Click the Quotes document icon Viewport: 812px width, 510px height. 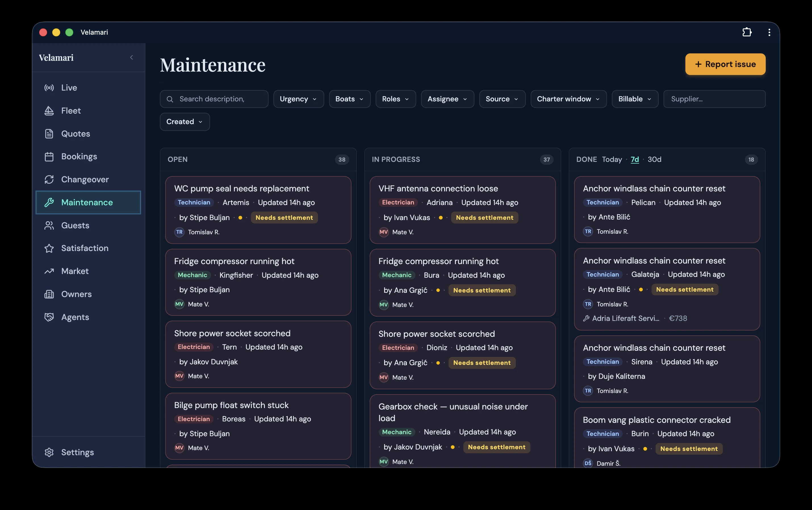point(49,133)
